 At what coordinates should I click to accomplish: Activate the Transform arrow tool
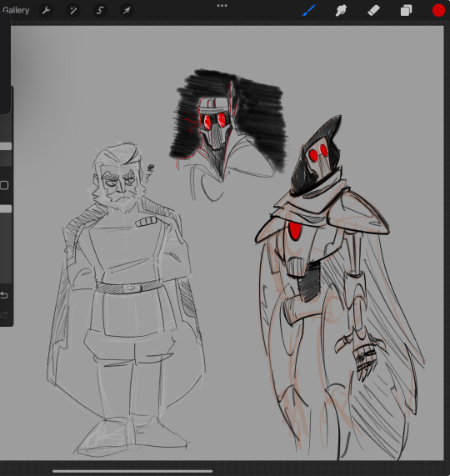tap(127, 11)
